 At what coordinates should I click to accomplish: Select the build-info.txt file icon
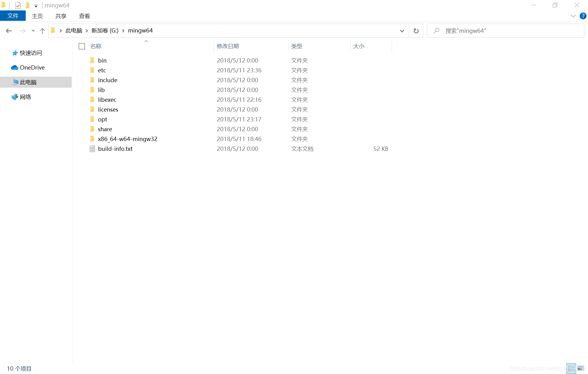(92, 149)
